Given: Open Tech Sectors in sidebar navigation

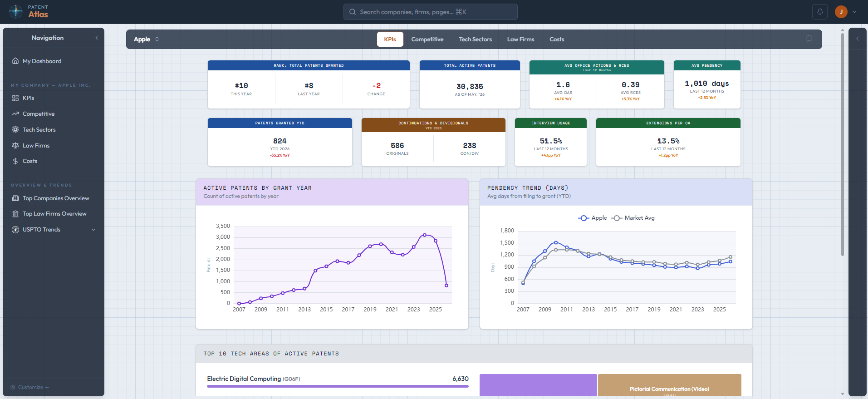Looking at the screenshot, I should point(54,130).
